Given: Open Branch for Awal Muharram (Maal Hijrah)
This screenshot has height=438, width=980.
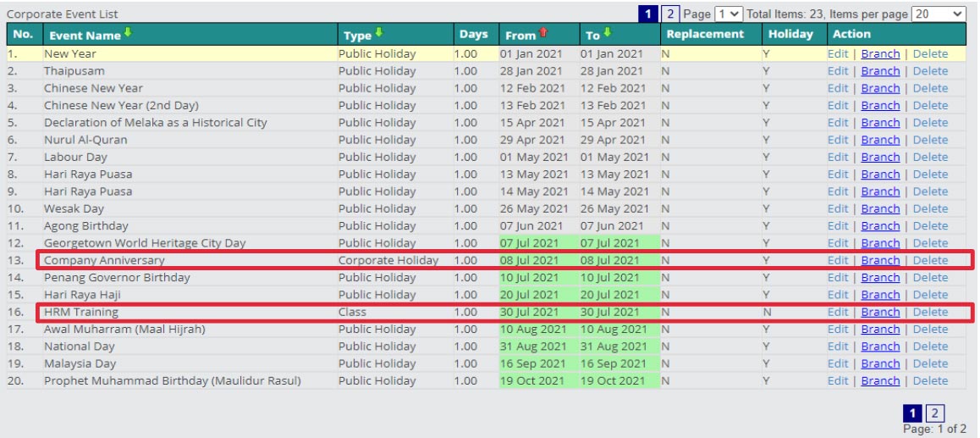Looking at the screenshot, I should click(881, 329).
